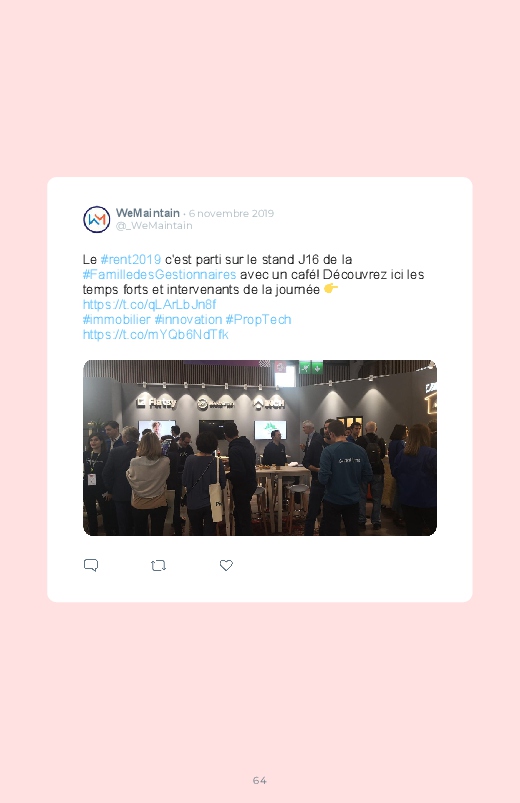Visit the t.co/mYQb6NdTfk link

coord(155,334)
